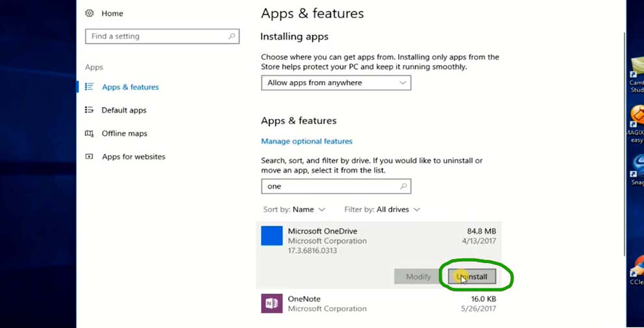Focus the Find a setting search box
644x328 pixels.
162,36
